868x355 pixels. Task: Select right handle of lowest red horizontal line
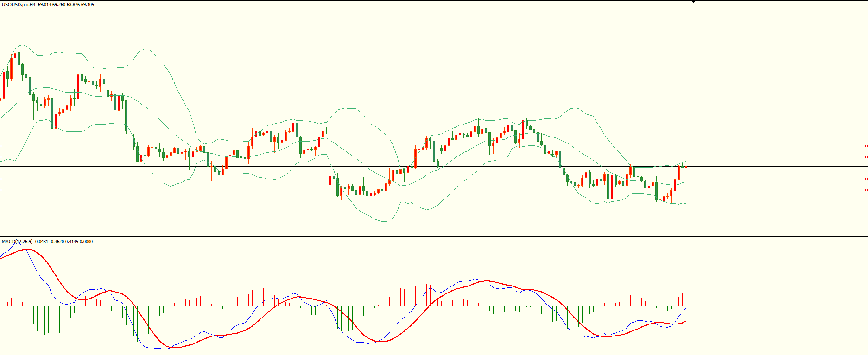[x=866, y=190]
